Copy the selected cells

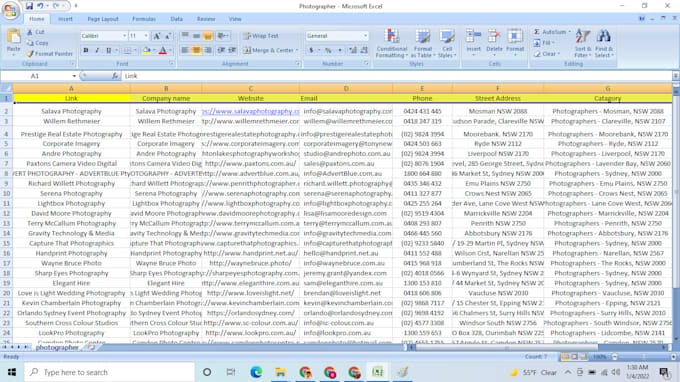pos(37,43)
